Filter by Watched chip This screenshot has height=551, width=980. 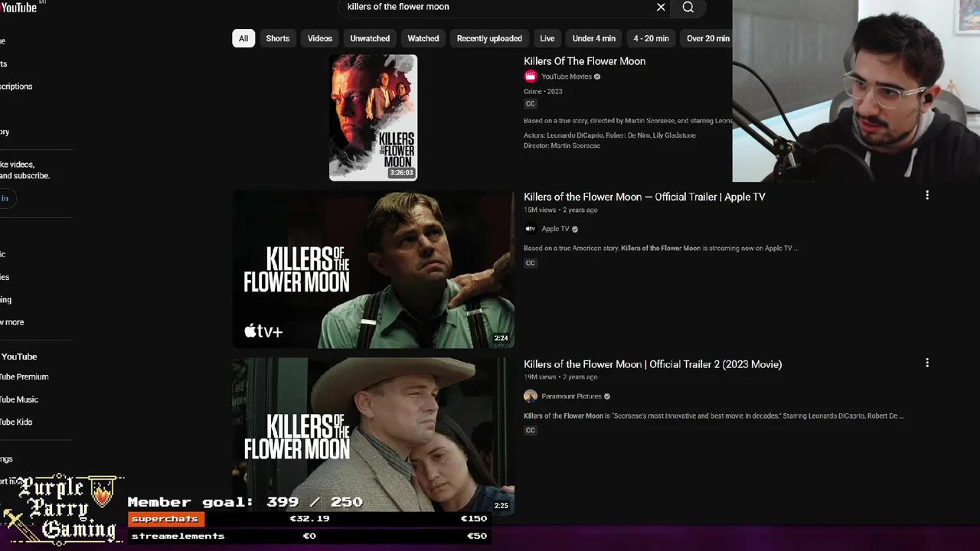423,38
